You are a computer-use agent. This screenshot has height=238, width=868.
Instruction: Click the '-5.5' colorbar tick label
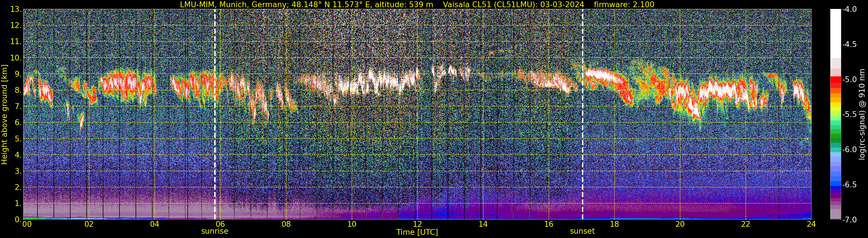(x=850, y=114)
